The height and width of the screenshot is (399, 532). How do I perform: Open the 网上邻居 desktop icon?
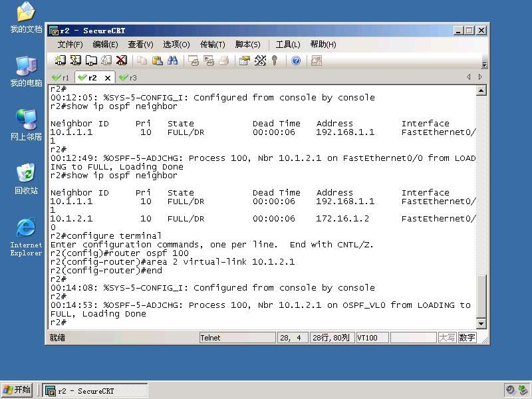(x=26, y=125)
